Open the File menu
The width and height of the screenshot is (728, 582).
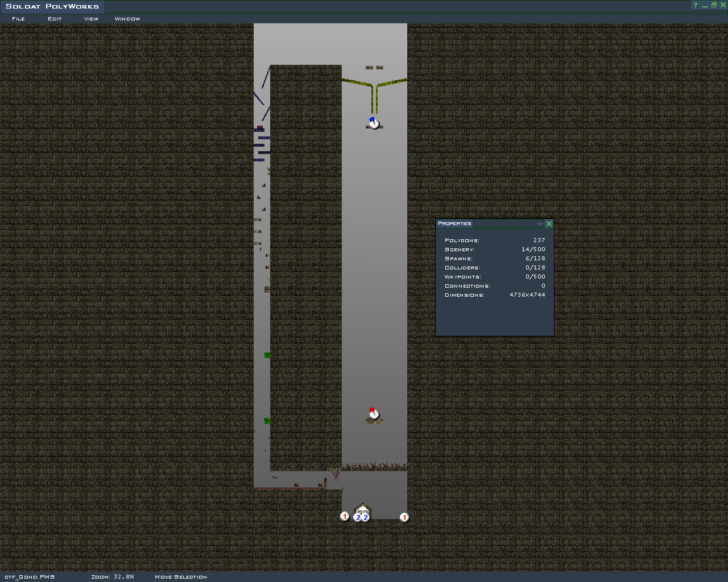coord(18,19)
